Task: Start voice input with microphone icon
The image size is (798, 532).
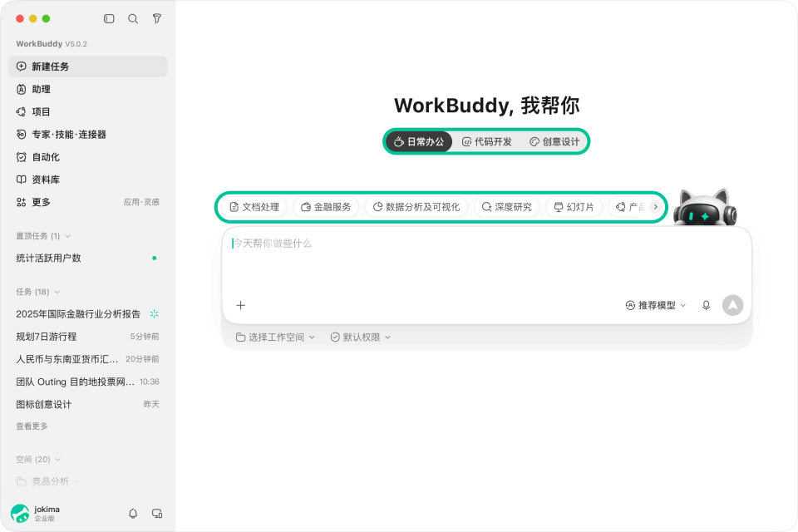Action: 706,305
